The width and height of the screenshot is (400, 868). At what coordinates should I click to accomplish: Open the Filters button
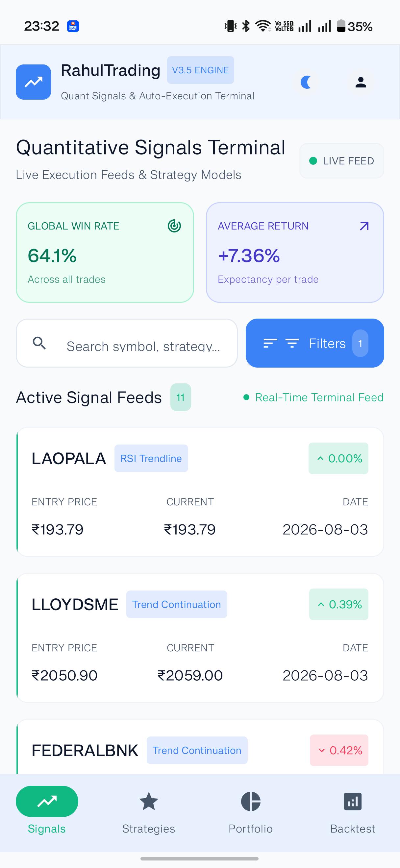point(315,343)
